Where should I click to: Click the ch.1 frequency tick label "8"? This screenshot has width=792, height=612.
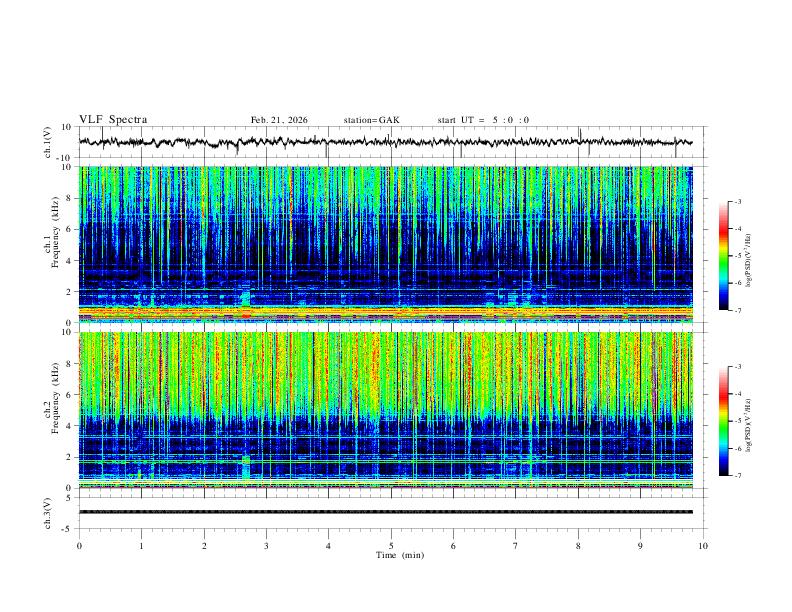pos(71,198)
